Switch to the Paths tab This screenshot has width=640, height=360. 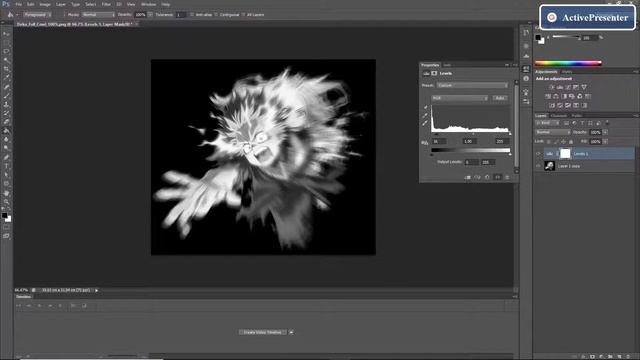(577, 116)
